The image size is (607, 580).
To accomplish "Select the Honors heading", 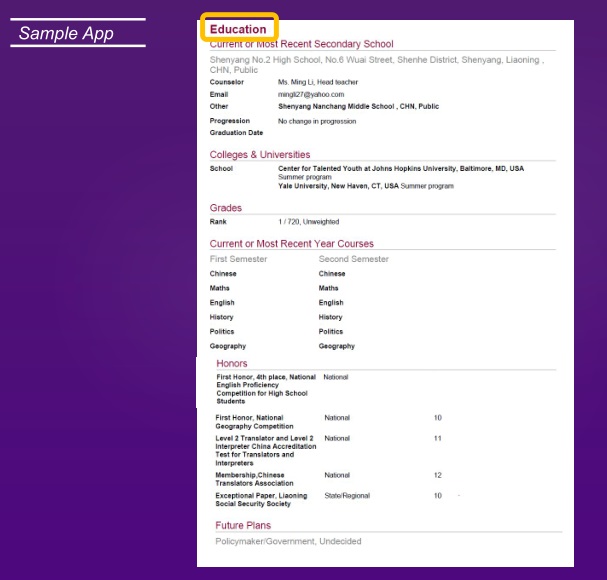I will pos(231,363).
